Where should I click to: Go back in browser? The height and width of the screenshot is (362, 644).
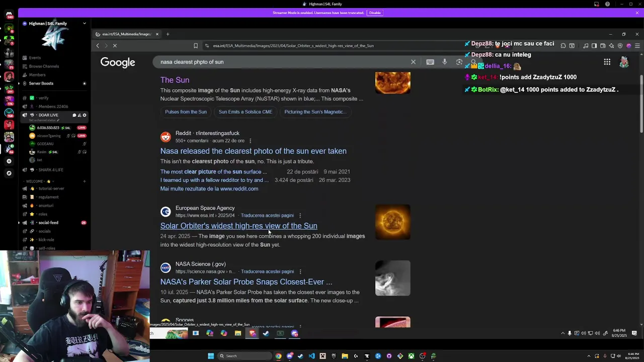tap(98, 46)
